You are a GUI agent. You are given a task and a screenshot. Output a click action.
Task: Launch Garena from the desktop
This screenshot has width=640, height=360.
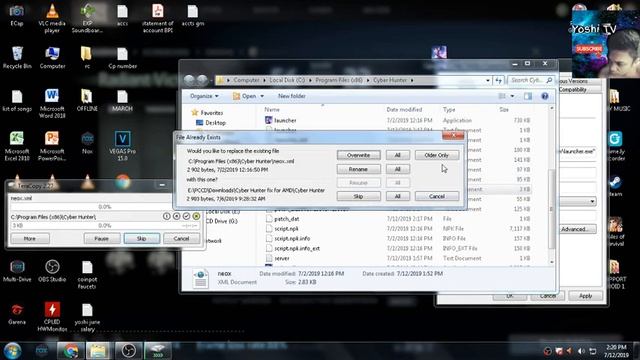(x=17, y=313)
